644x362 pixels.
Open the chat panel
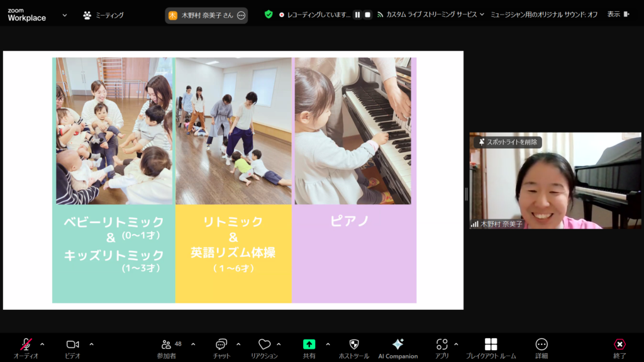tap(221, 344)
